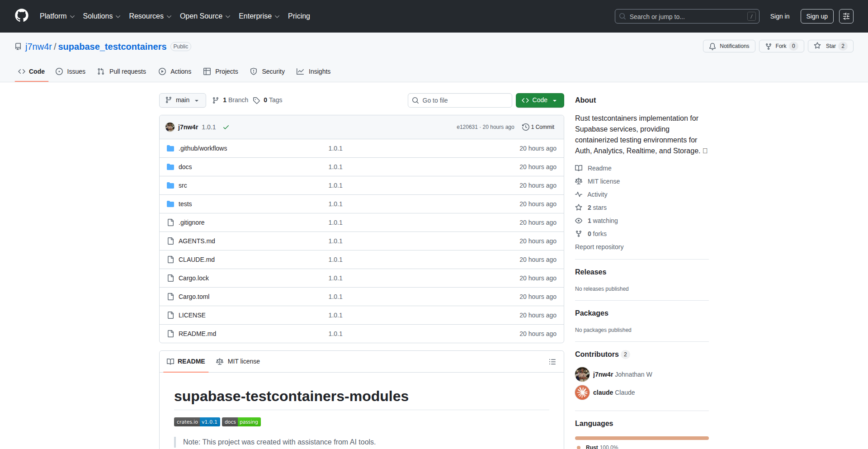Open the README outline menu
Image resolution: width=868 pixels, height=449 pixels.
[552, 362]
